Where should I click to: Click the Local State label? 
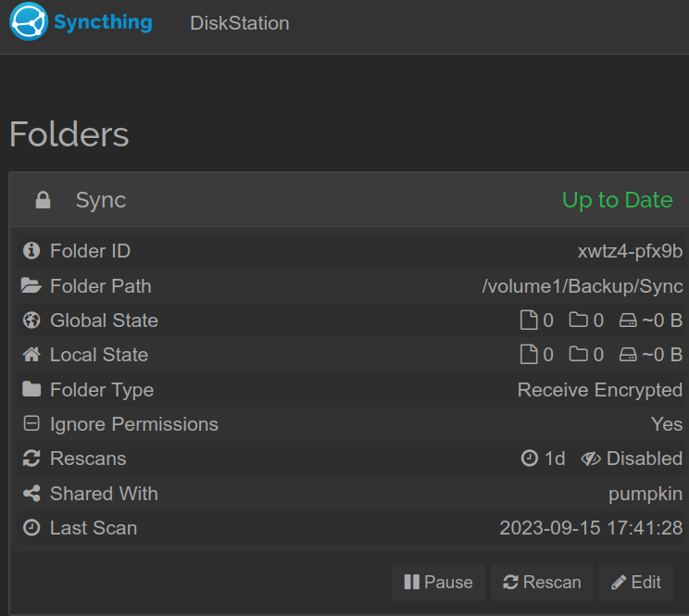[99, 355]
